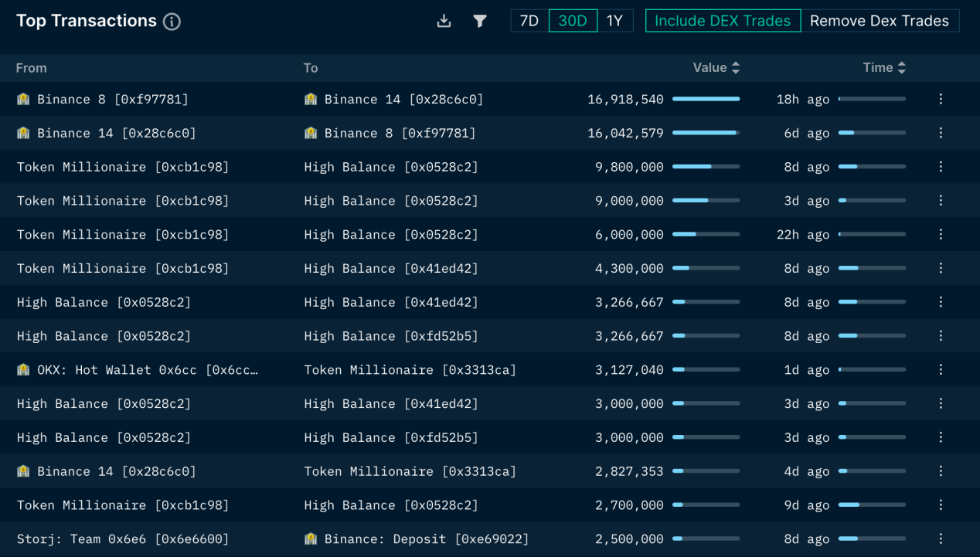
Task: Open three-dot menu for 9,800,000 transaction
Action: [941, 167]
